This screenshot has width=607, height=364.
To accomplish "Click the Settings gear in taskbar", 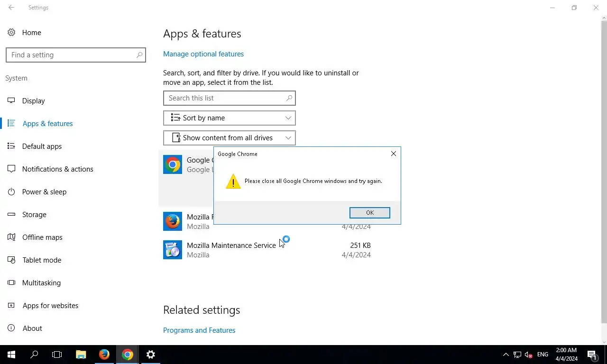I will pyautogui.click(x=151, y=355).
